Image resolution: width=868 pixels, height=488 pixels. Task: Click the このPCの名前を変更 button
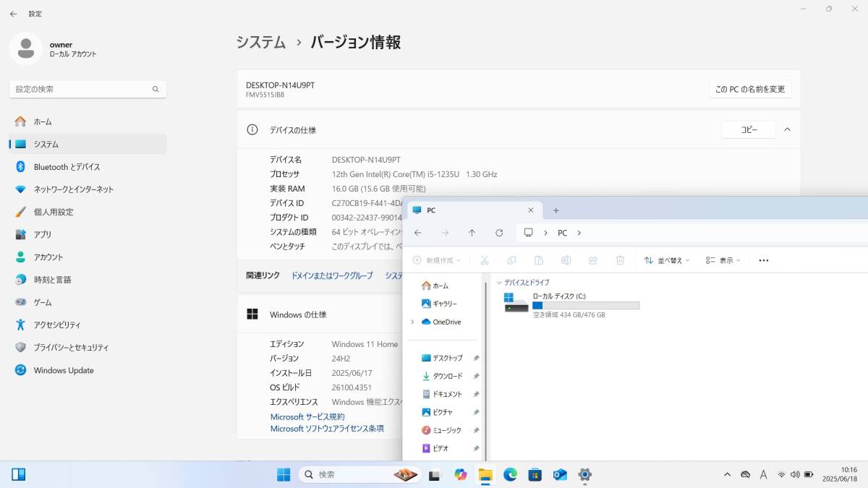pyautogui.click(x=750, y=88)
